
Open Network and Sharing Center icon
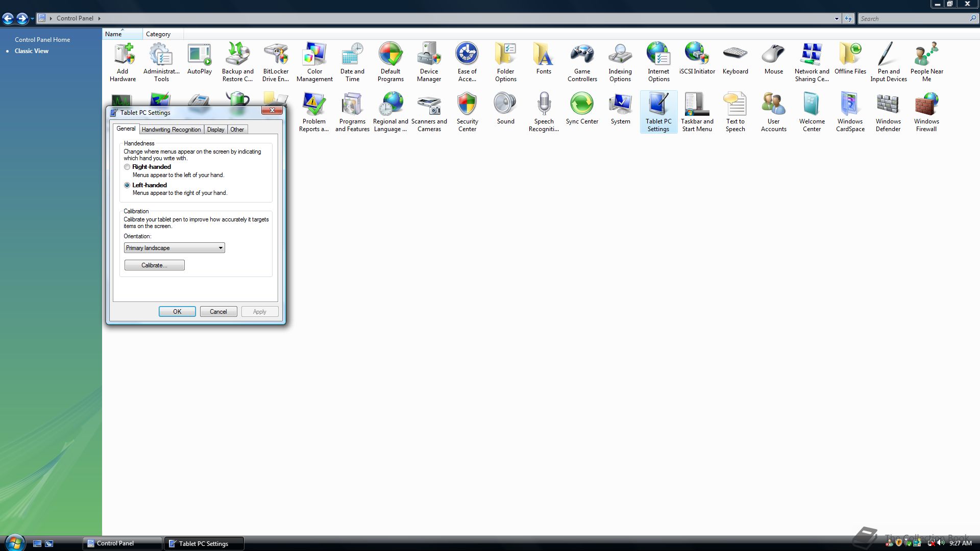[812, 62]
